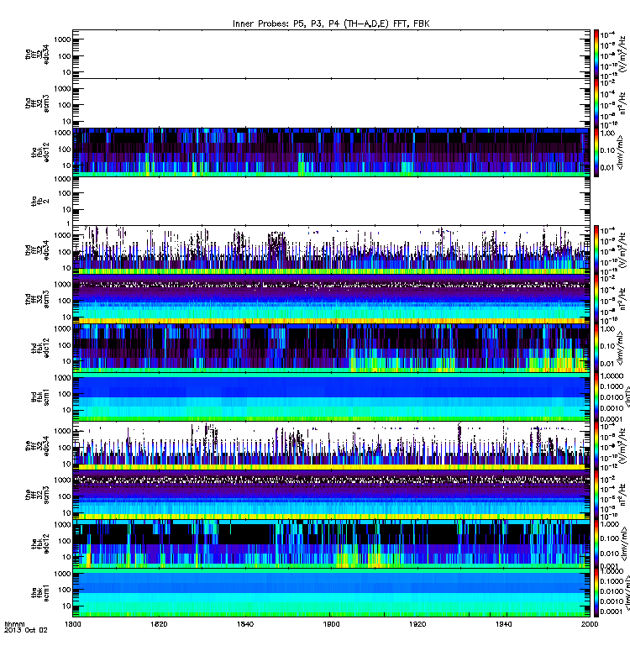630x672 pixels.
Task: Click the the fbk edc12 spectrogram plot
Action: pyautogui.click(x=331, y=543)
